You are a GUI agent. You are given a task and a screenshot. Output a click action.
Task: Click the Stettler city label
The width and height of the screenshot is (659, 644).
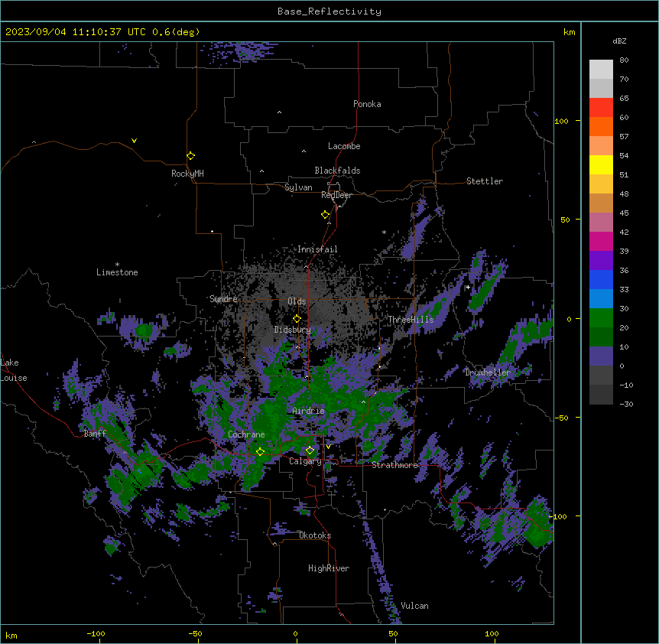(485, 181)
